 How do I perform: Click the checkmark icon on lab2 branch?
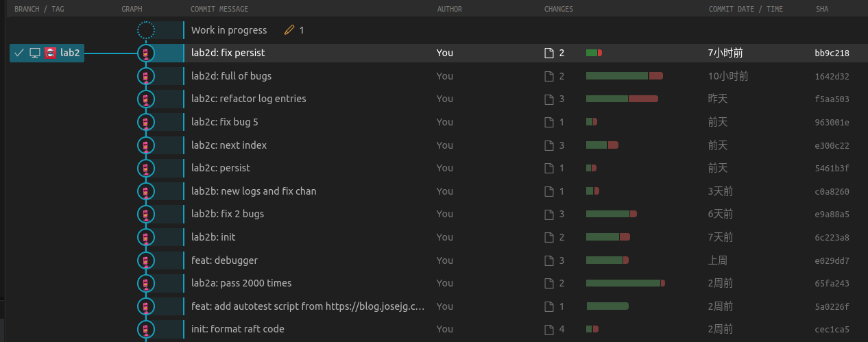click(x=19, y=53)
